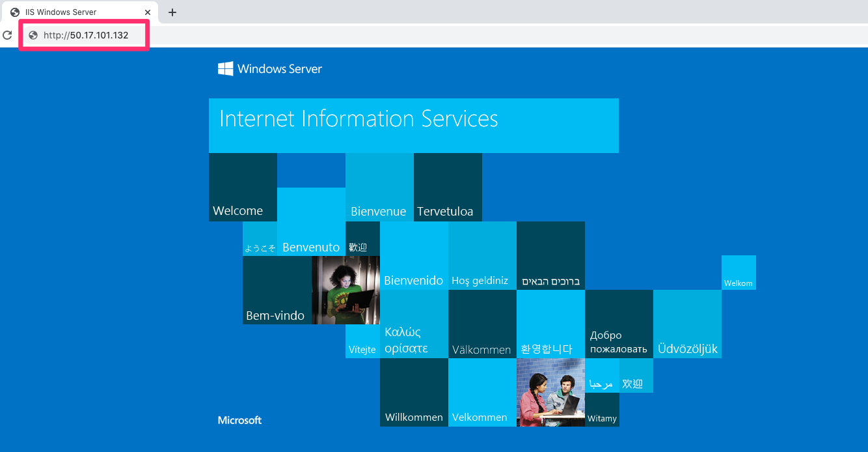Select the IIS Windows Server tab

point(79,12)
